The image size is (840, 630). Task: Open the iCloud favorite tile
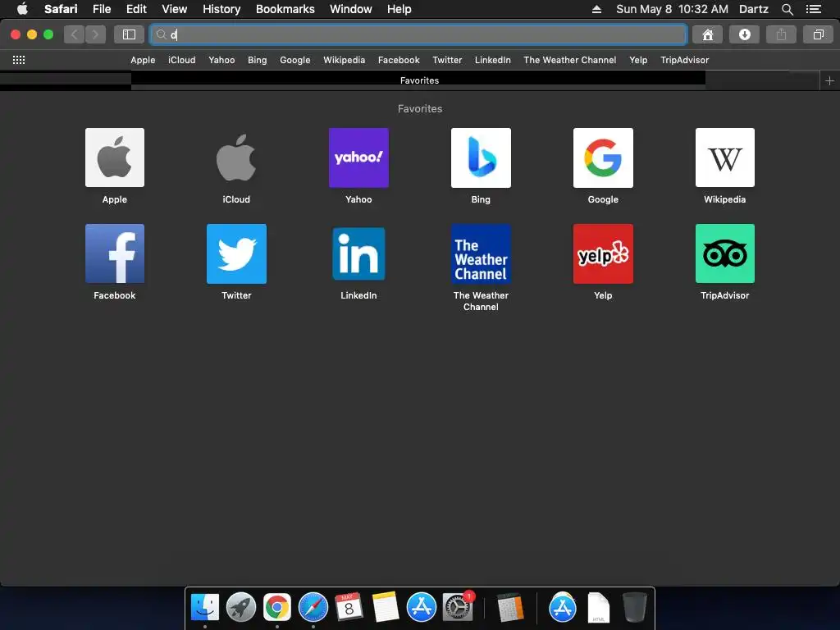pos(236,157)
